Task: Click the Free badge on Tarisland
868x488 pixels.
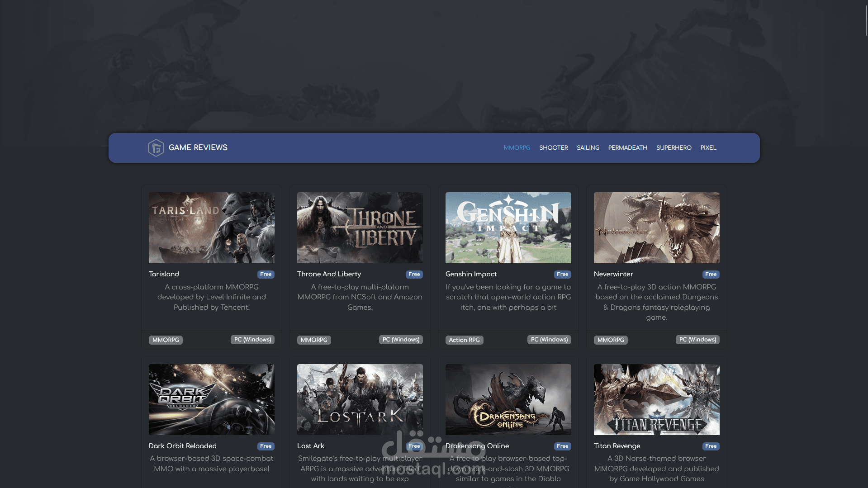Action: (x=266, y=275)
